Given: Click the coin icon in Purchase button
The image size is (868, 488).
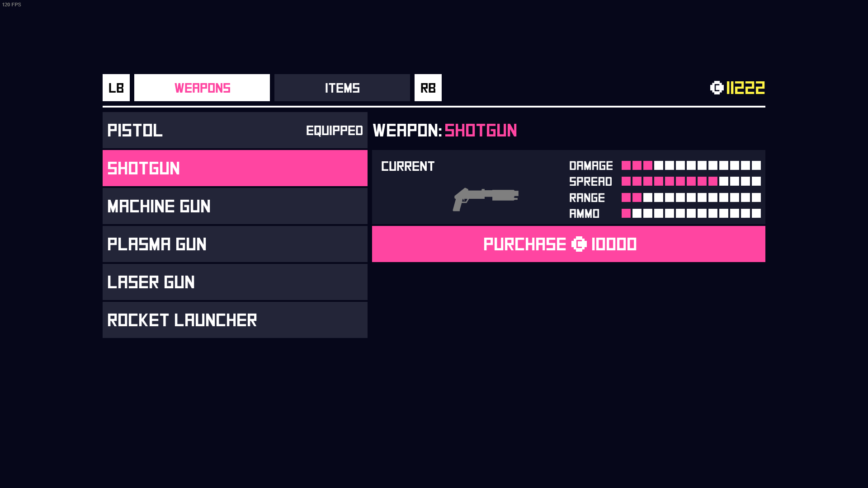Looking at the screenshot, I should click(579, 244).
